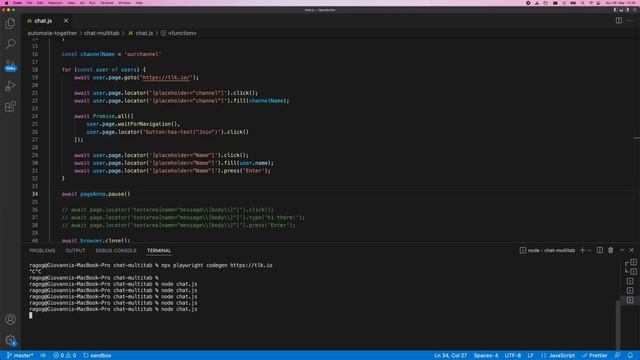This screenshot has width=640, height=360.
Task: Open the Search view in activity bar
Action: coord(10,44)
